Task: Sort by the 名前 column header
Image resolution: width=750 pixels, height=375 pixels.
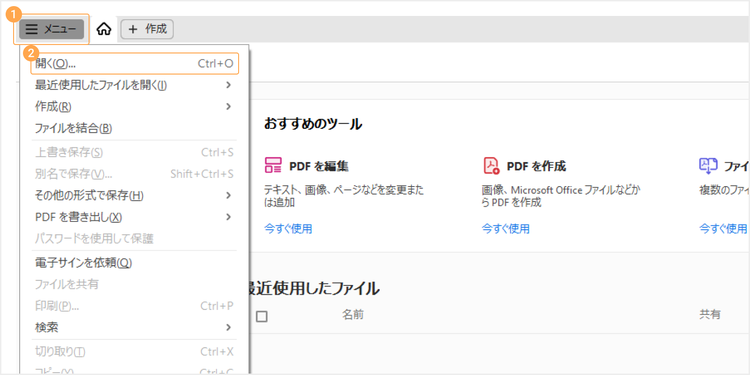Action: [x=353, y=314]
